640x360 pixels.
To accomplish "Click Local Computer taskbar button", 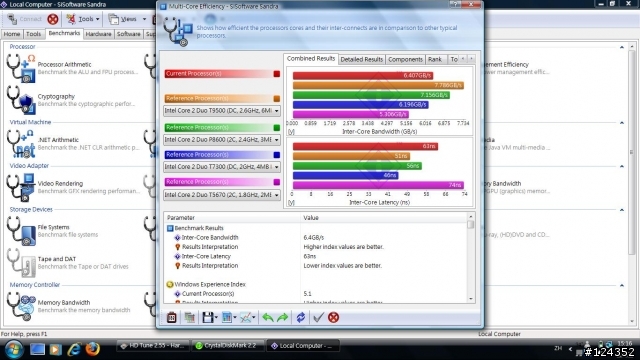I will (x=303, y=346).
